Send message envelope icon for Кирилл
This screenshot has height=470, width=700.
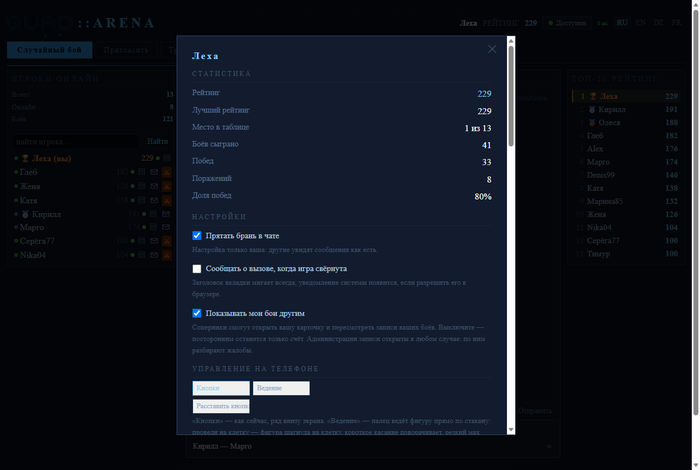tap(166, 214)
